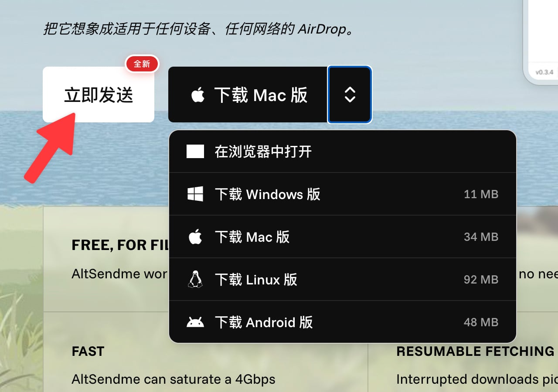This screenshot has height=392, width=558.
Task: Toggle the platform chooser up-down chevron
Action: coord(350,95)
